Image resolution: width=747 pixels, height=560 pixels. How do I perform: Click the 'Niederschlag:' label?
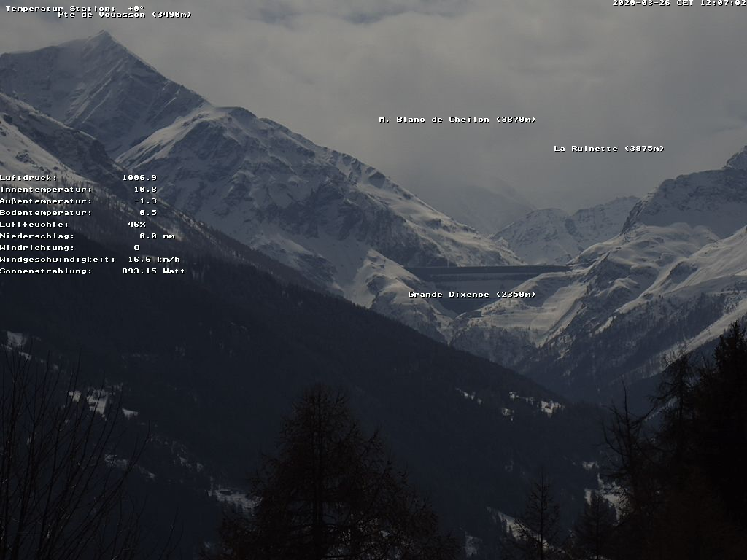pyautogui.click(x=37, y=236)
